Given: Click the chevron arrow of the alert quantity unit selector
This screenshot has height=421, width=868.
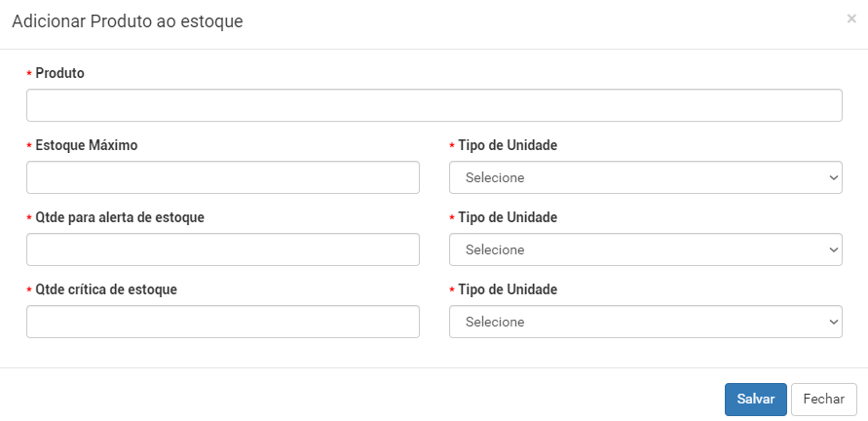Looking at the screenshot, I should click(x=834, y=249).
